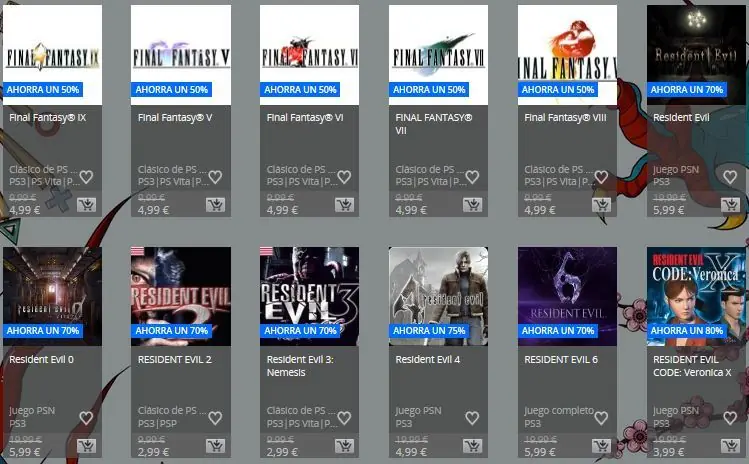Click PS3 | PSP platform text on RESIDENT EVIL 2

coord(157,423)
